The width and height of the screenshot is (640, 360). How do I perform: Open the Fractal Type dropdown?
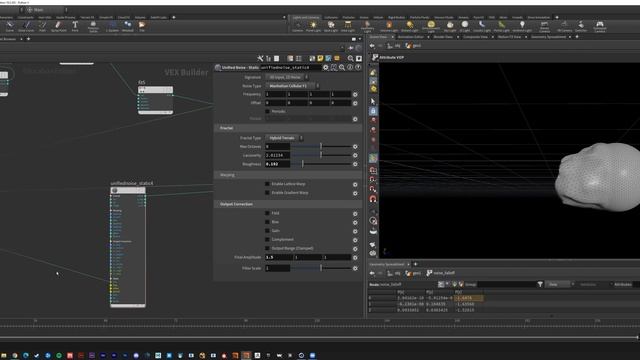point(284,138)
